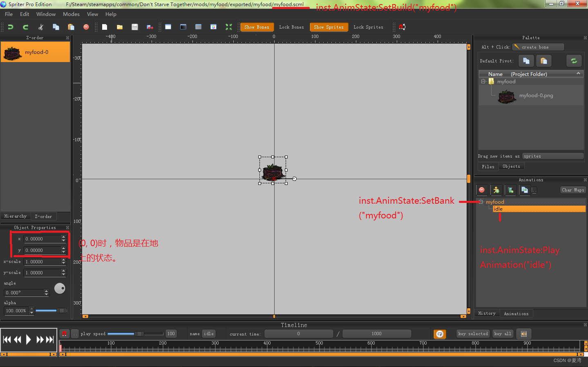Image resolution: width=588 pixels, height=367 pixels.
Task: Open the Edit menu
Action: (x=25, y=14)
